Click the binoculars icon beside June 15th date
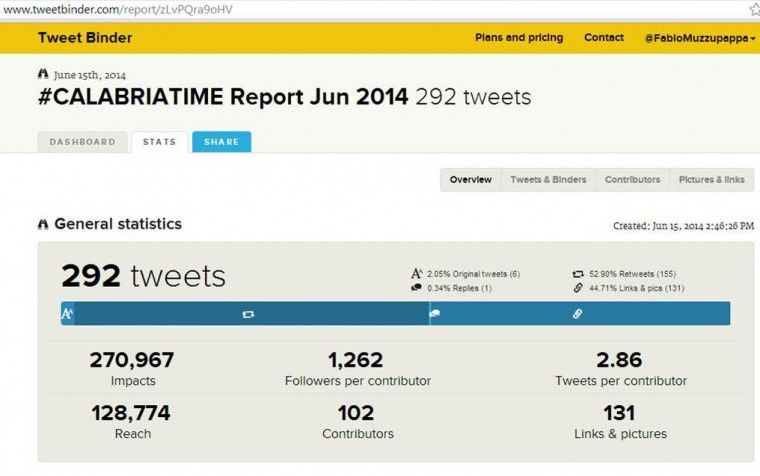 tap(43, 74)
